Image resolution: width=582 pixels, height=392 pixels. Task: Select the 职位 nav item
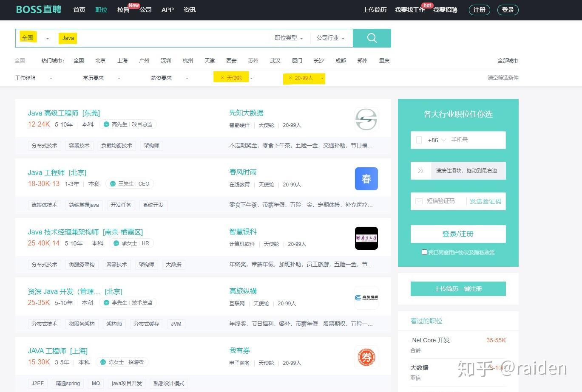click(x=101, y=10)
